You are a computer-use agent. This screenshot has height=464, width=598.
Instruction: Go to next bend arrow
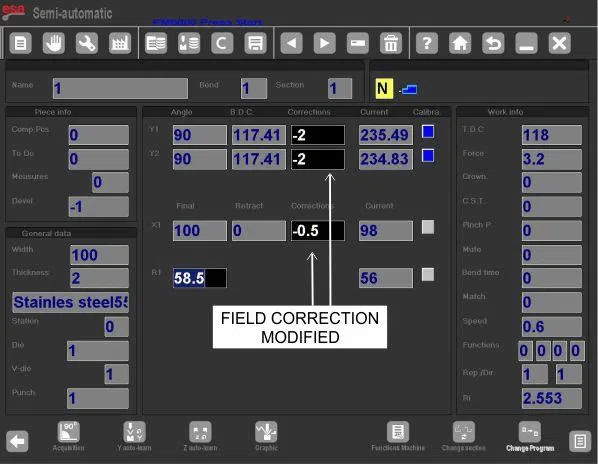tap(325, 43)
